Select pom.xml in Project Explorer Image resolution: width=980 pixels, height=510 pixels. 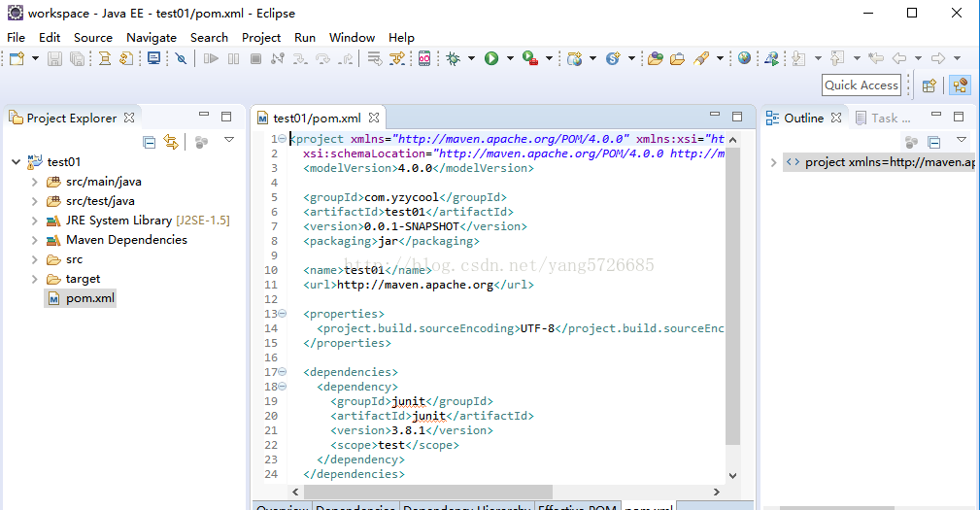pyautogui.click(x=81, y=298)
